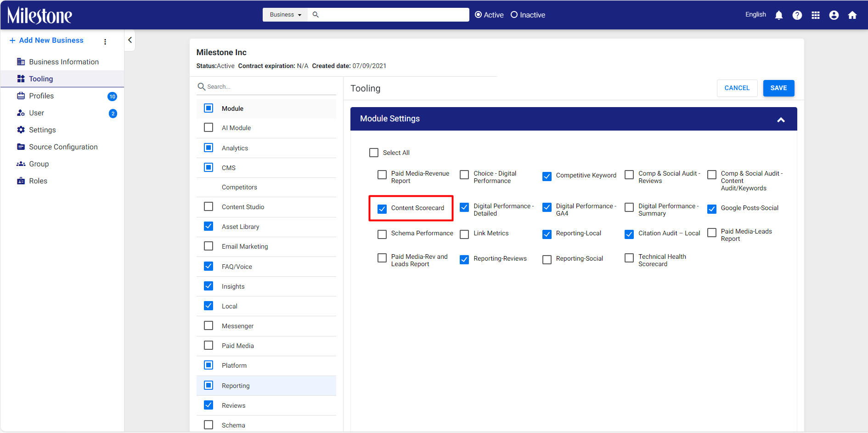868x433 pixels.
Task: Select the Inactive radio button
Action: pyautogui.click(x=514, y=15)
